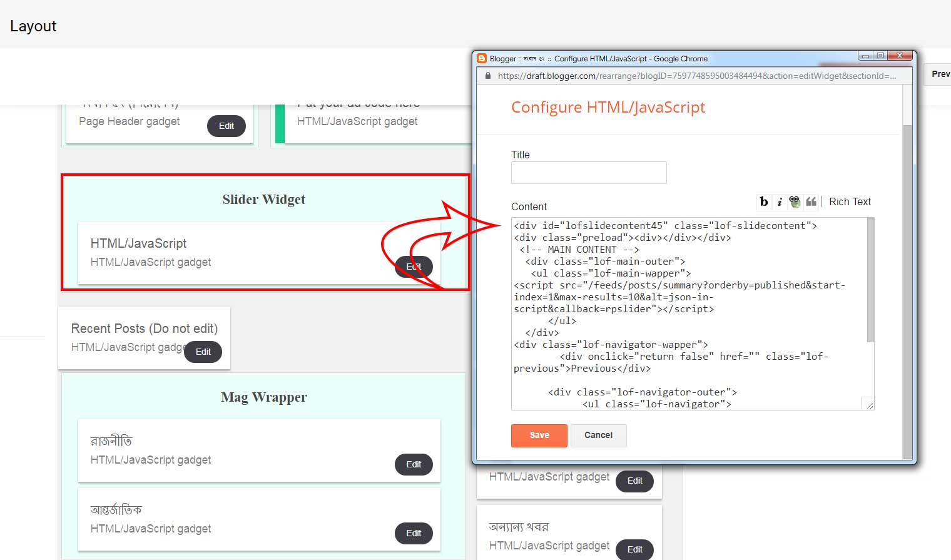Screen dimensions: 951x560
Task: Close the Configure HTML/JavaScript popup window
Action: (900, 56)
